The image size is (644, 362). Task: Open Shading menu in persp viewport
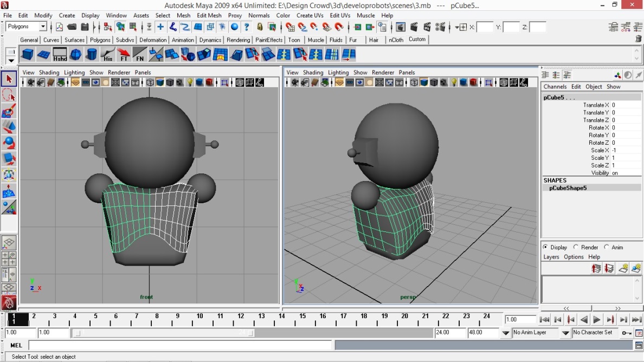pos(313,72)
